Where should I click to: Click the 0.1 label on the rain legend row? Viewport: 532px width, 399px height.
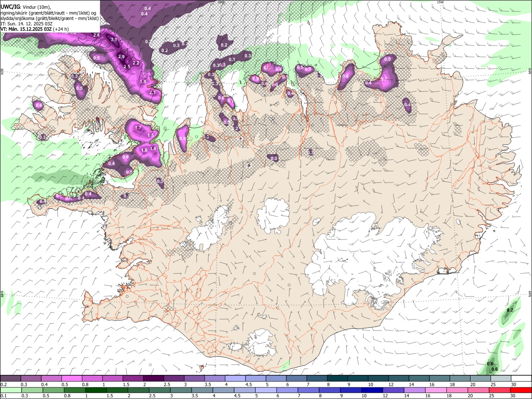[4, 396]
